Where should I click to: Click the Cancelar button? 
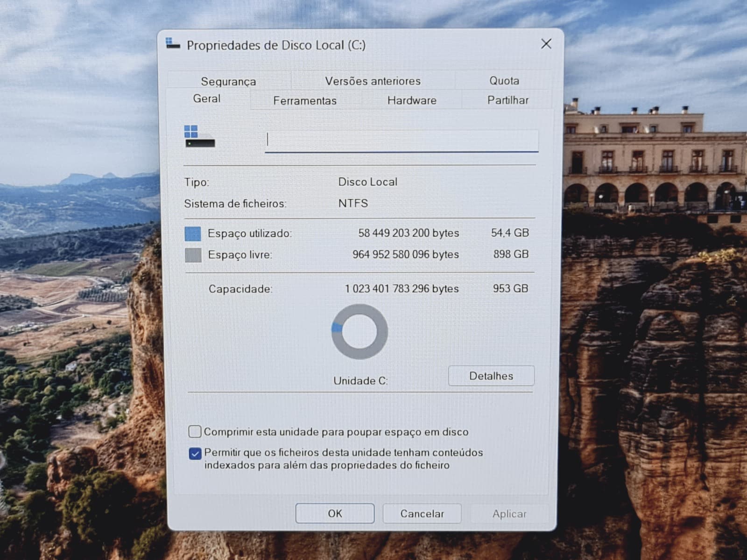pyautogui.click(x=422, y=513)
